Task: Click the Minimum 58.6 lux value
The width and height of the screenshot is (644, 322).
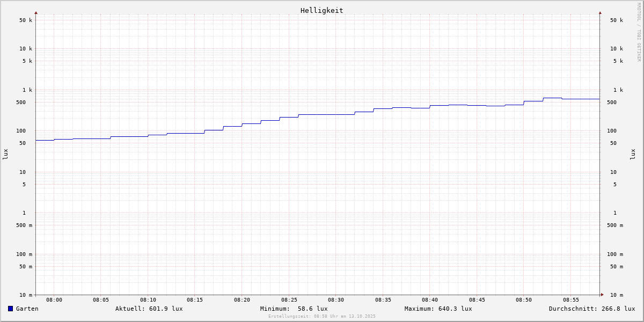Action: pos(294,309)
